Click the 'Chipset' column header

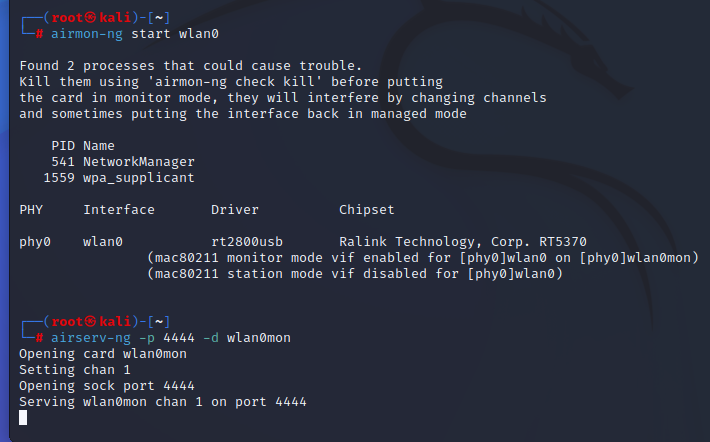[x=366, y=210]
